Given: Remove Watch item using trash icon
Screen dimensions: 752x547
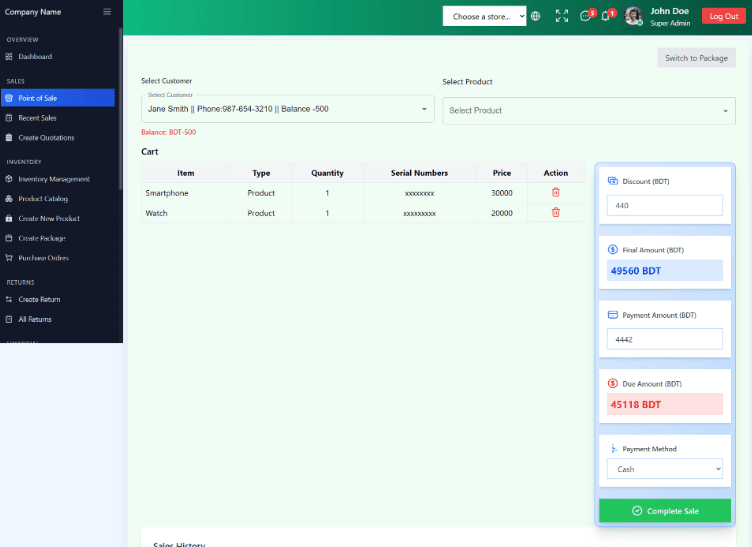Looking at the screenshot, I should (556, 212).
